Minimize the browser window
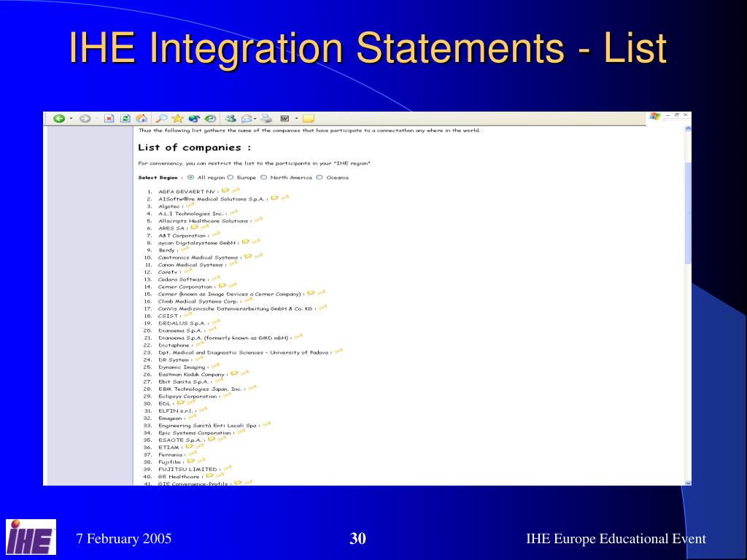The height and width of the screenshot is (560, 747). 668,114
